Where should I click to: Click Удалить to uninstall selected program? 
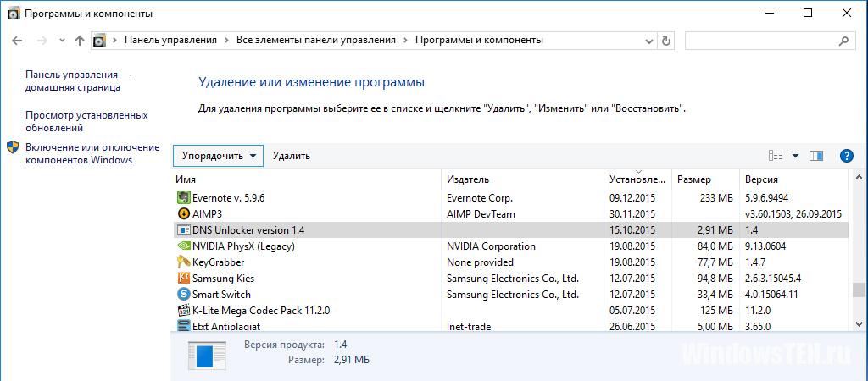pos(292,156)
